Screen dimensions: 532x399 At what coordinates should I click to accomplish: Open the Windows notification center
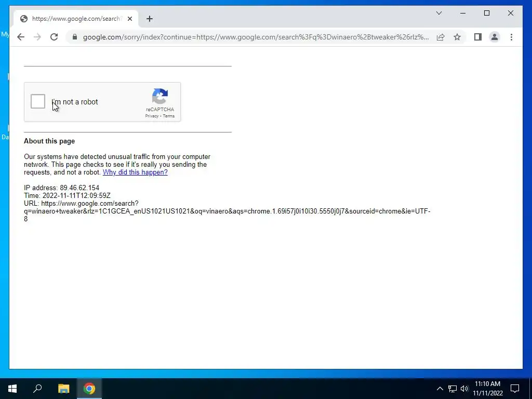click(x=515, y=389)
